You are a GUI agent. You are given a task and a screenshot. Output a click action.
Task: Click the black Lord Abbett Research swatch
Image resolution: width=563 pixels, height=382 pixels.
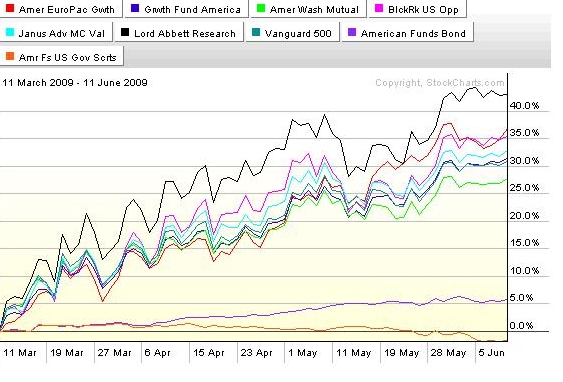pos(125,32)
